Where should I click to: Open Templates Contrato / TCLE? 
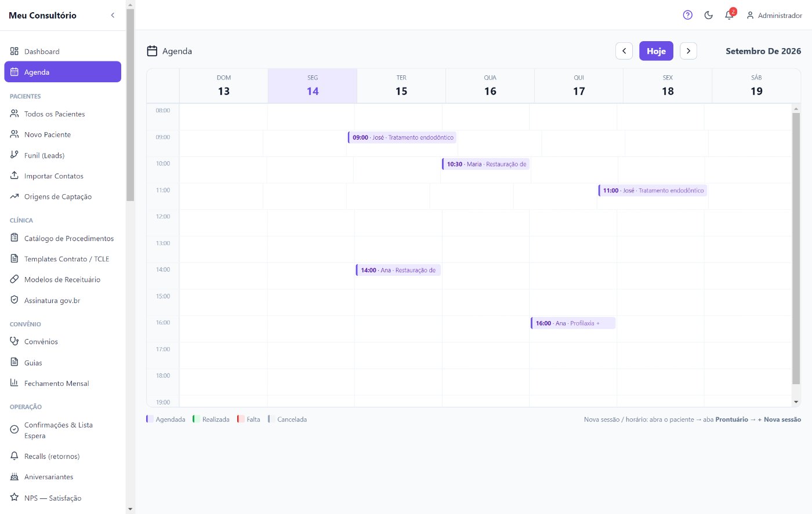(63, 258)
